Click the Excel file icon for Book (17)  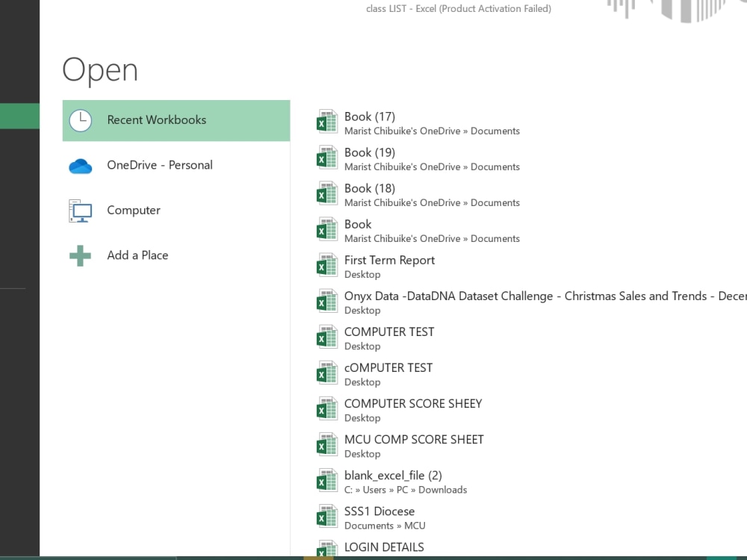pos(327,122)
